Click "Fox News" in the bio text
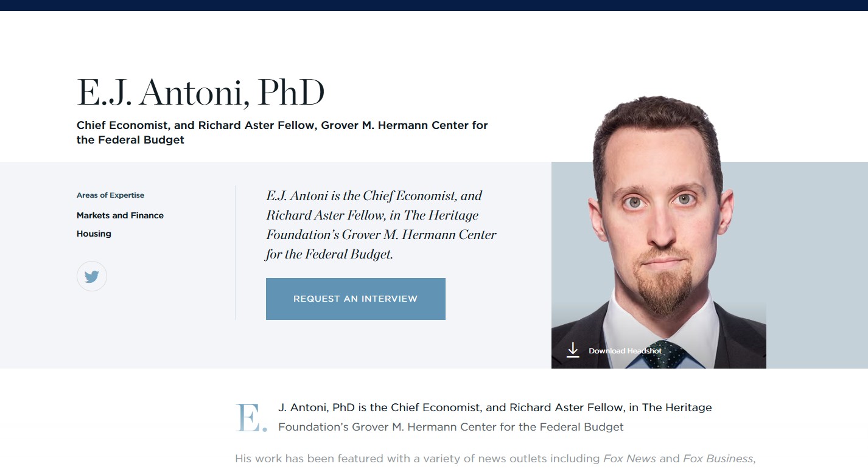The height and width of the screenshot is (472, 868). [x=629, y=459]
